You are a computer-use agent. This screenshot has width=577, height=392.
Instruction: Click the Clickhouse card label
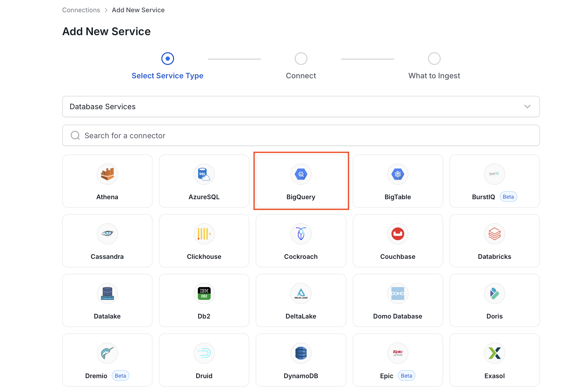(204, 257)
